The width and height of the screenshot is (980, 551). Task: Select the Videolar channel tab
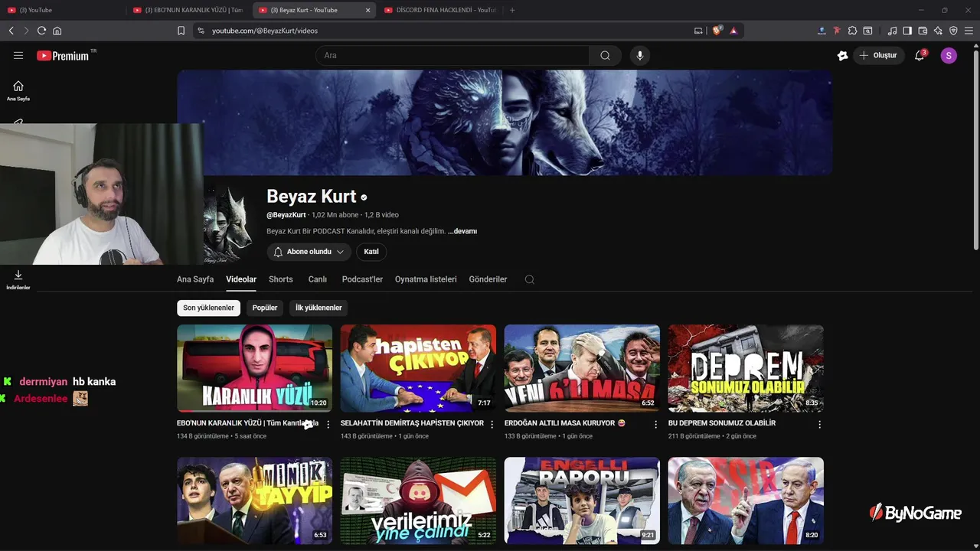tap(241, 279)
